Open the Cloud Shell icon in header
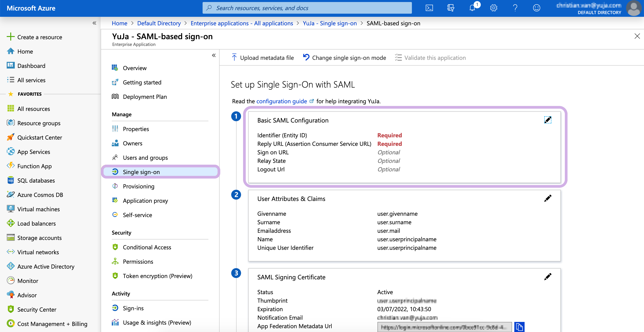This screenshot has width=644, height=332. [x=429, y=8]
